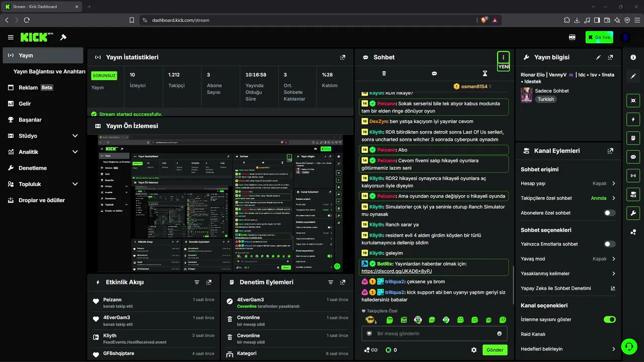Click the camera icon next to Go live

coord(572,37)
